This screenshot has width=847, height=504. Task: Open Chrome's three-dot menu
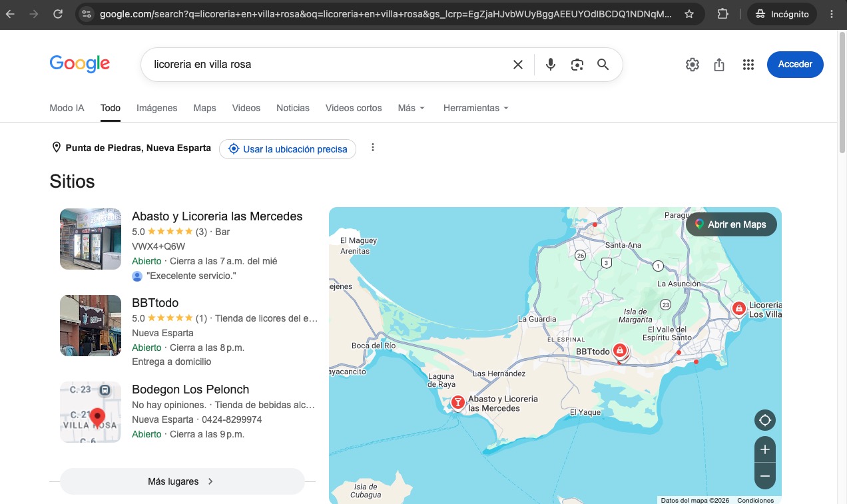(x=832, y=14)
